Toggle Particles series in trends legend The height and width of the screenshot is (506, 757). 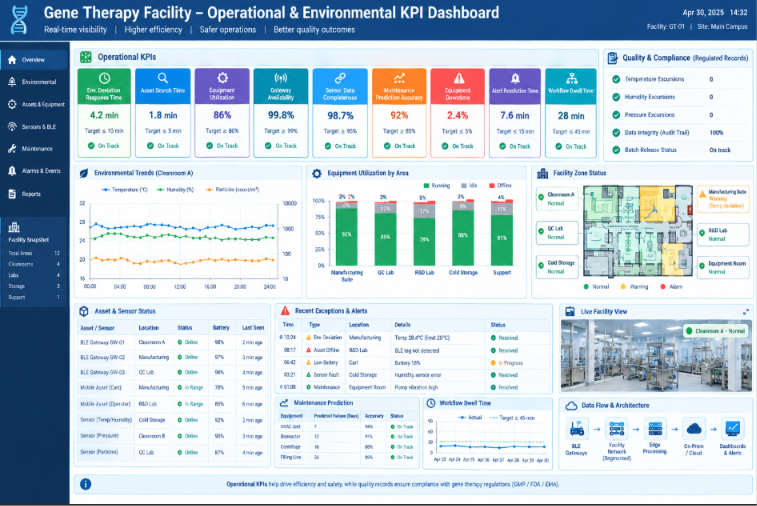[x=232, y=190]
